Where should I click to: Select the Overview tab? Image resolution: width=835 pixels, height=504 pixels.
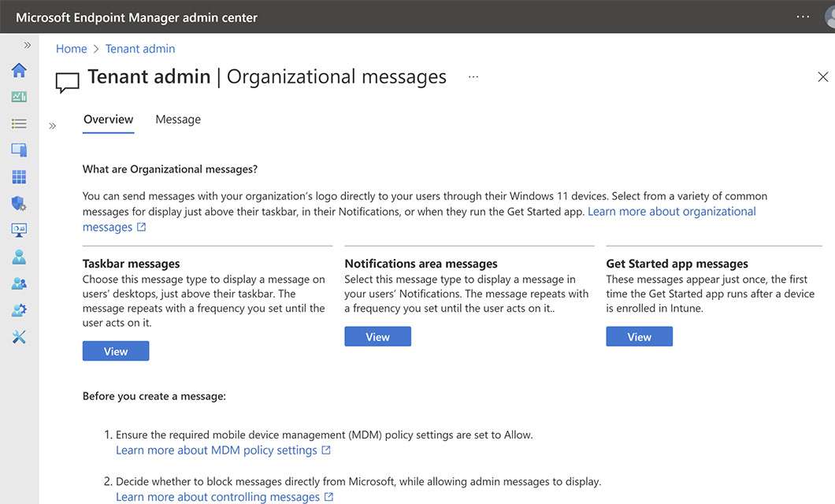pyautogui.click(x=108, y=120)
